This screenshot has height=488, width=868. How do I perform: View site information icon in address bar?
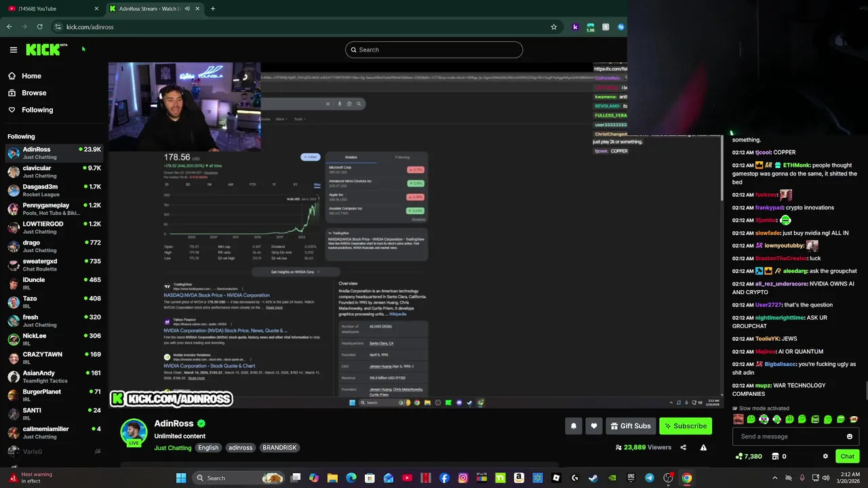(x=58, y=27)
